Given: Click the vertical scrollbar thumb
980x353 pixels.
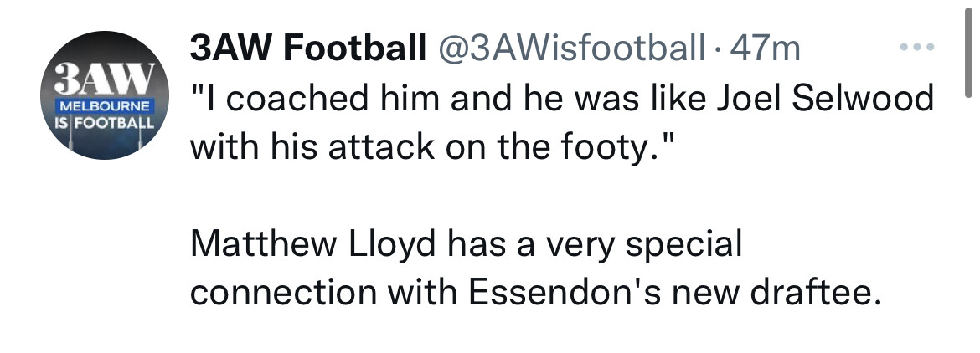Looking at the screenshot, I should pyautogui.click(x=969, y=50).
